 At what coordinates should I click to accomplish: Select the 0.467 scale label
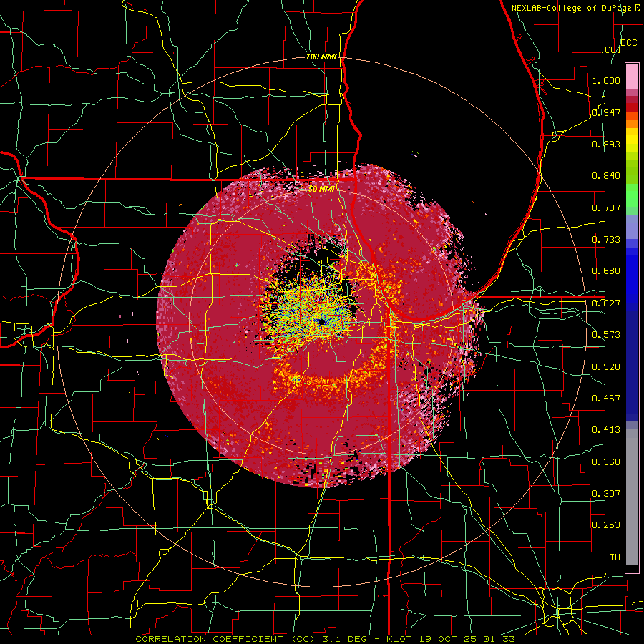(x=606, y=399)
